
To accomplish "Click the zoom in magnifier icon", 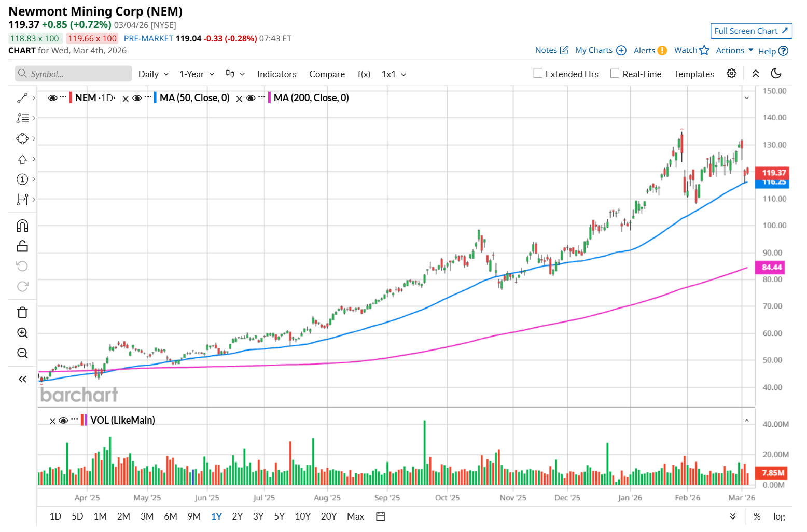I will coord(22,333).
